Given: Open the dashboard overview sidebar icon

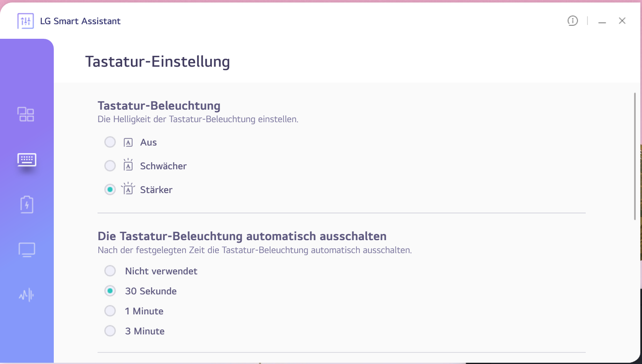Looking at the screenshot, I should coord(26,114).
